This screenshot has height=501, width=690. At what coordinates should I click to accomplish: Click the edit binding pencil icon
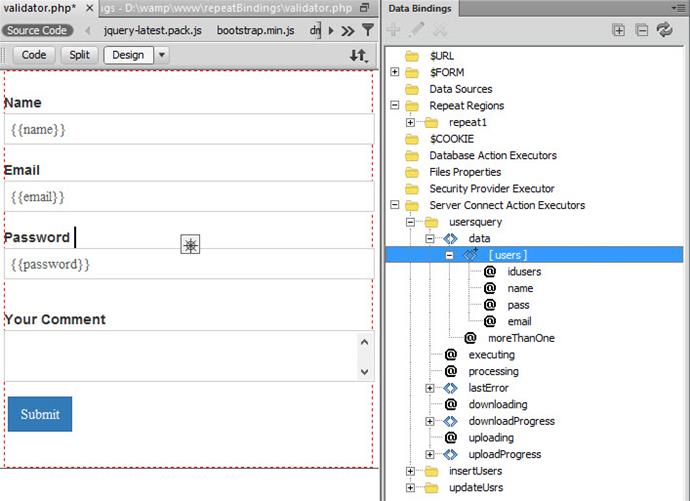[x=416, y=30]
